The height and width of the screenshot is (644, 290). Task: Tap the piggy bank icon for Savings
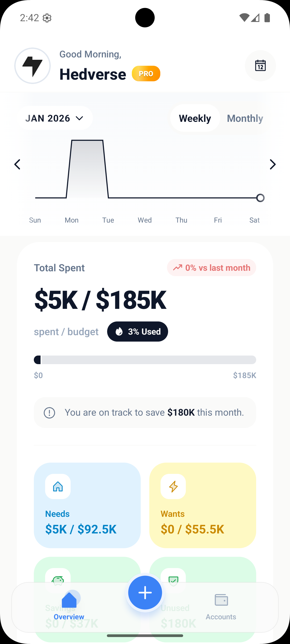click(57, 580)
